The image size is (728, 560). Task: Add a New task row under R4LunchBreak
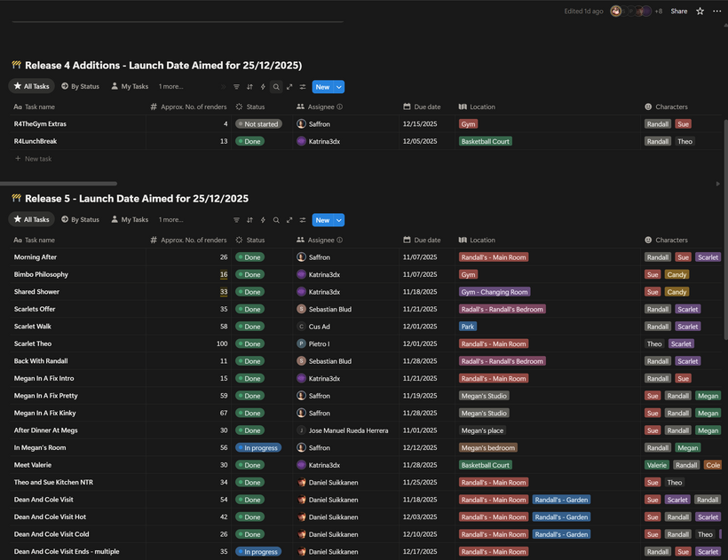tap(37, 159)
